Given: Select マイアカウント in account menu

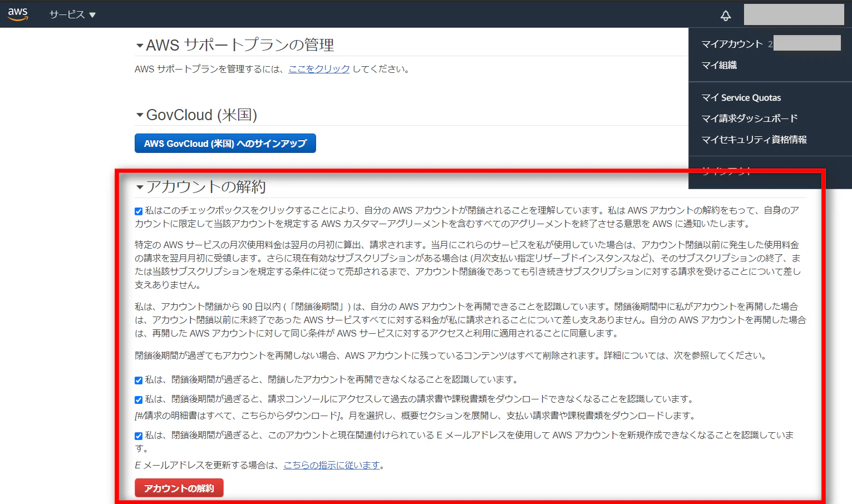Looking at the screenshot, I should click(x=732, y=44).
